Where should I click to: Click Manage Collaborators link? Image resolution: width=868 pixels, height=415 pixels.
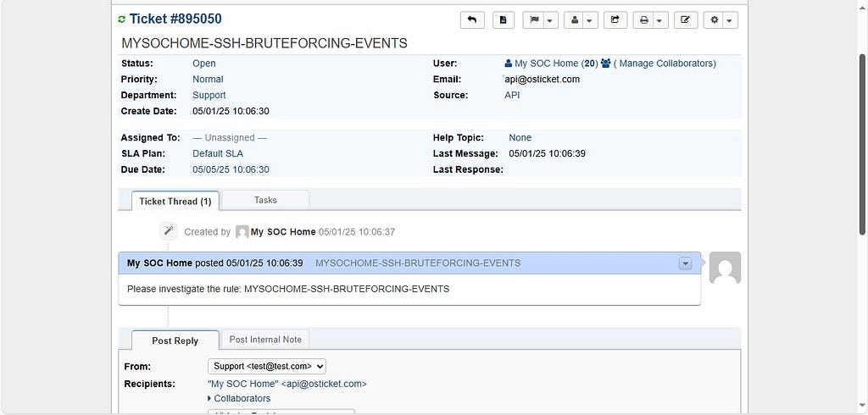point(665,64)
